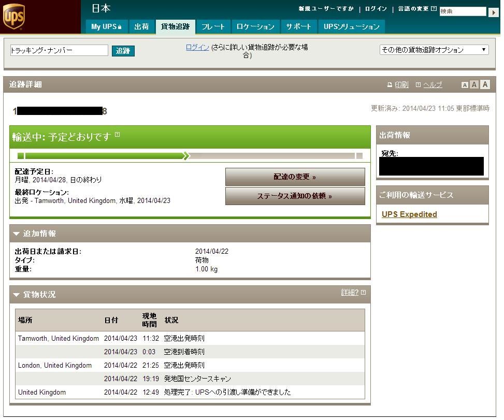Click help icon next to 輸送中 status
Image resolution: width=504 pixels, height=420 pixels.
pos(117,134)
